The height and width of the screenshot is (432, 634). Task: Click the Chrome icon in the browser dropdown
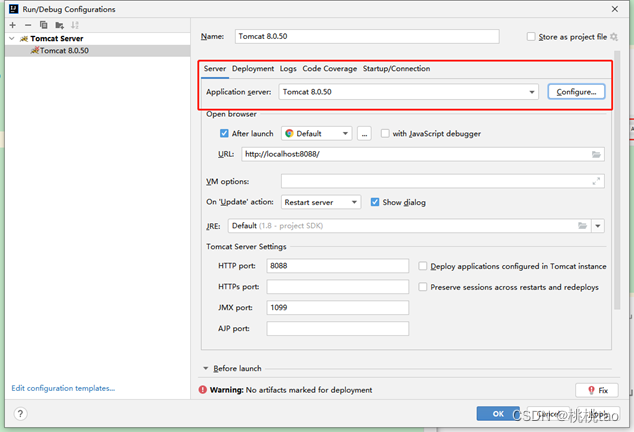point(289,133)
